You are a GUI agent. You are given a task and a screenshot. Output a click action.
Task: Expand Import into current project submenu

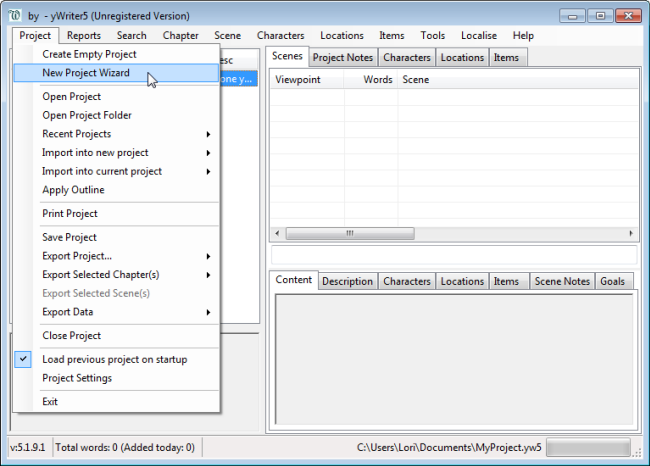click(208, 171)
